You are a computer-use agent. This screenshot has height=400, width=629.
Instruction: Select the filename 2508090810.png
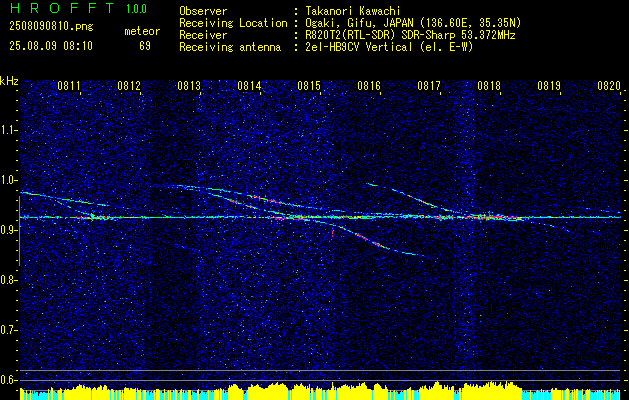(x=51, y=27)
